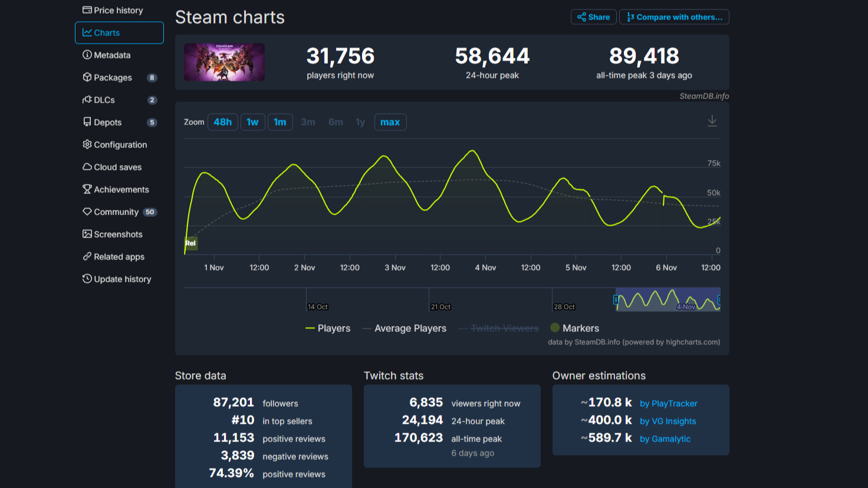
Task: Click the 14 Oct label in navigator
Action: [318, 307]
